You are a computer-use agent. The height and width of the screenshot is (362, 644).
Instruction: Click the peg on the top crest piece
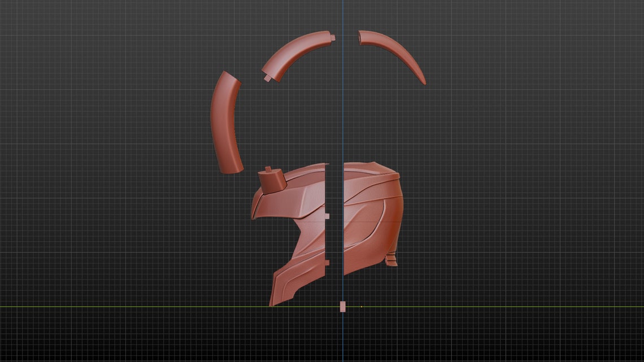tap(267, 78)
